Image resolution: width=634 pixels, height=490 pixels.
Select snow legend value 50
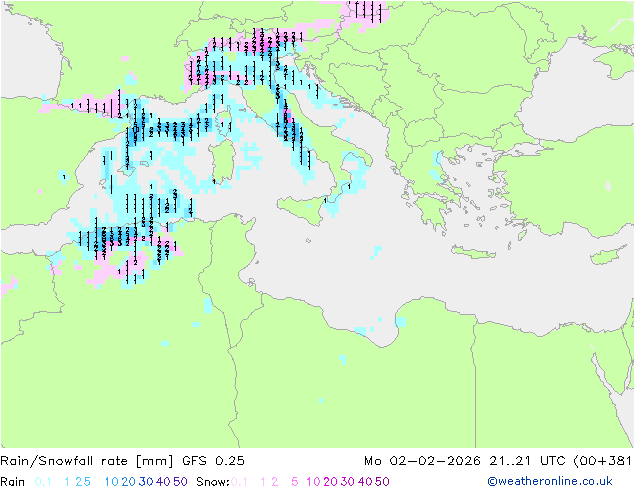[x=383, y=482]
